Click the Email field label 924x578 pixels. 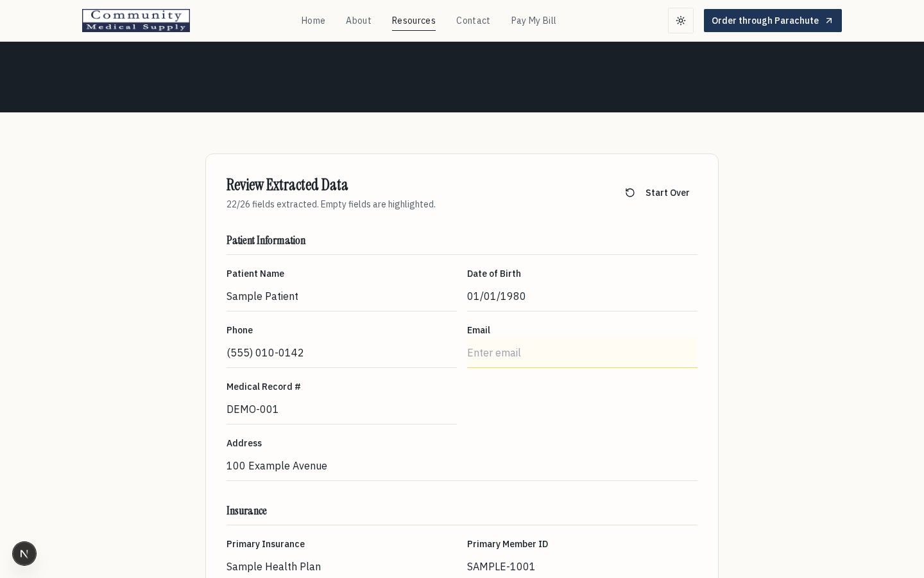[479, 330]
